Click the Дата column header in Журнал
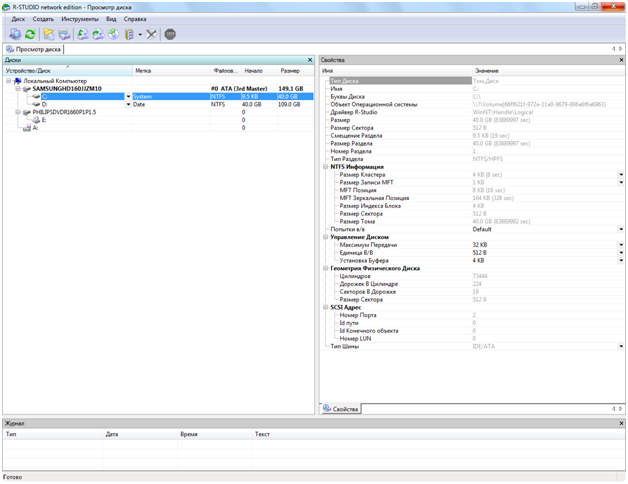 click(x=140, y=434)
